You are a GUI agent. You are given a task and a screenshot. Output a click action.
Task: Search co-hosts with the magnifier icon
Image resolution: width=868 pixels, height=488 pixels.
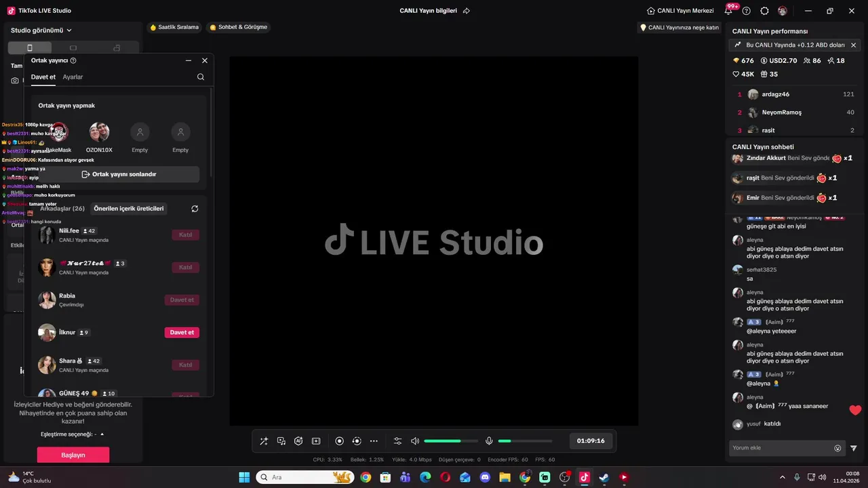point(201,77)
